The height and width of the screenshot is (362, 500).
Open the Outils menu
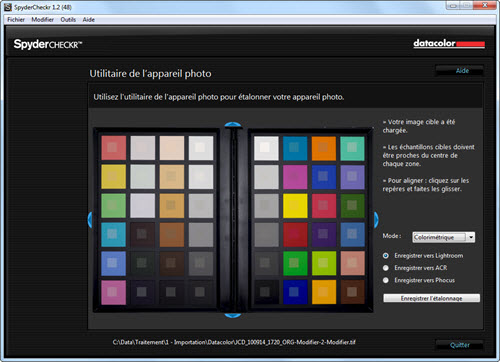(x=68, y=20)
